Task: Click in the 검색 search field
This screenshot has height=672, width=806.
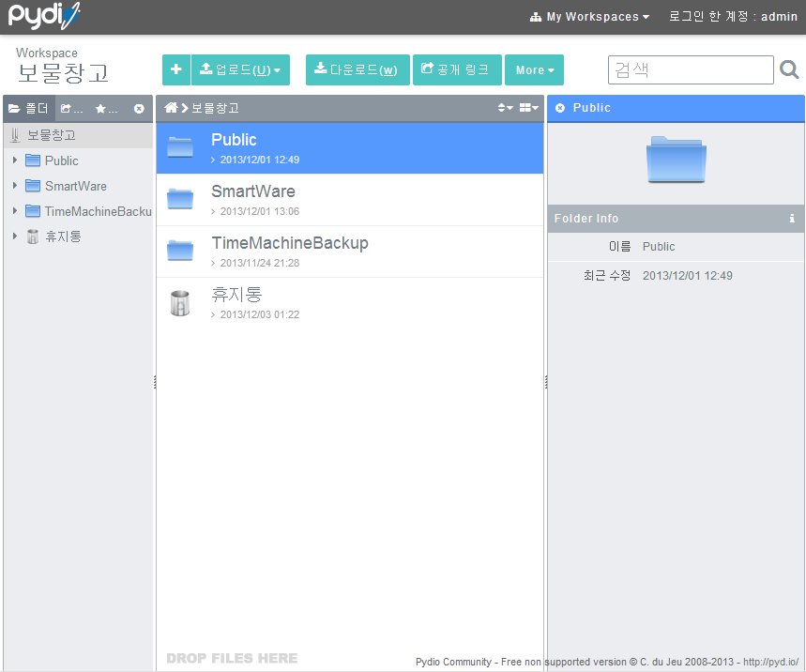Action: click(691, 70)
